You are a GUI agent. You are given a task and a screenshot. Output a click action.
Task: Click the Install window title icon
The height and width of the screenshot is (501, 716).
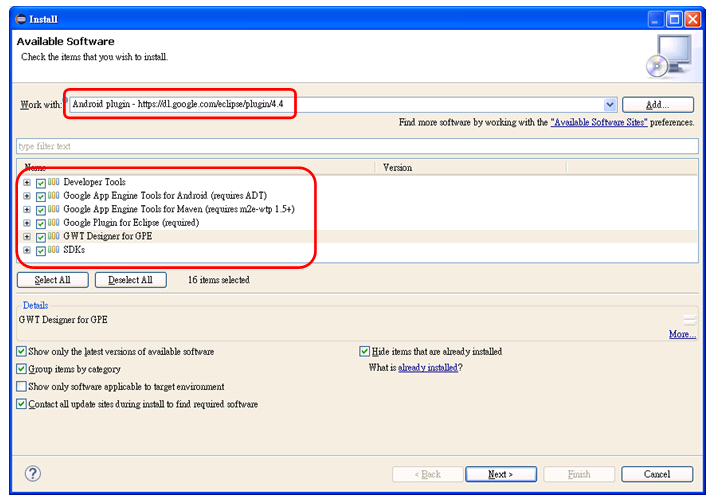(x=21, y=19)
